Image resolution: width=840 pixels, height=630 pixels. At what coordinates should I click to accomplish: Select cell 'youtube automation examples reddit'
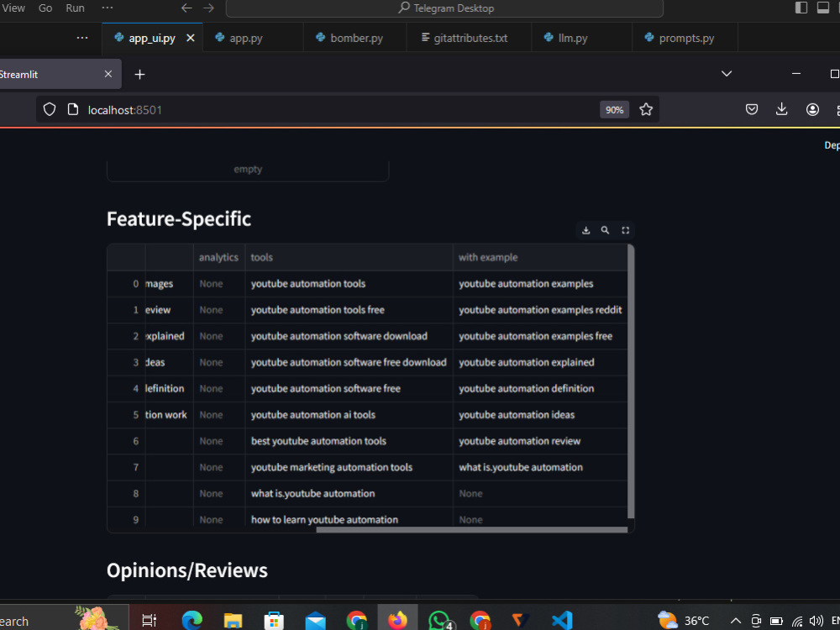(540, 310)
